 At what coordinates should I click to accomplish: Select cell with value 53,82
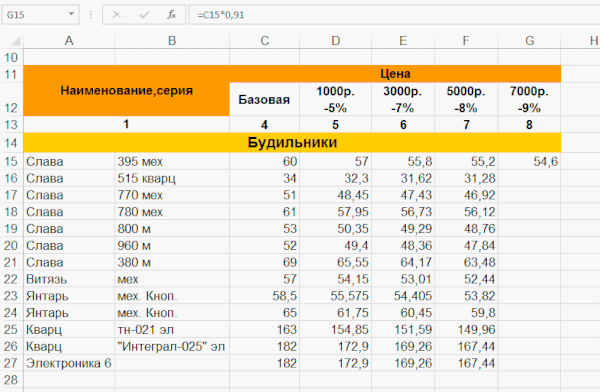tap(466, 296)
